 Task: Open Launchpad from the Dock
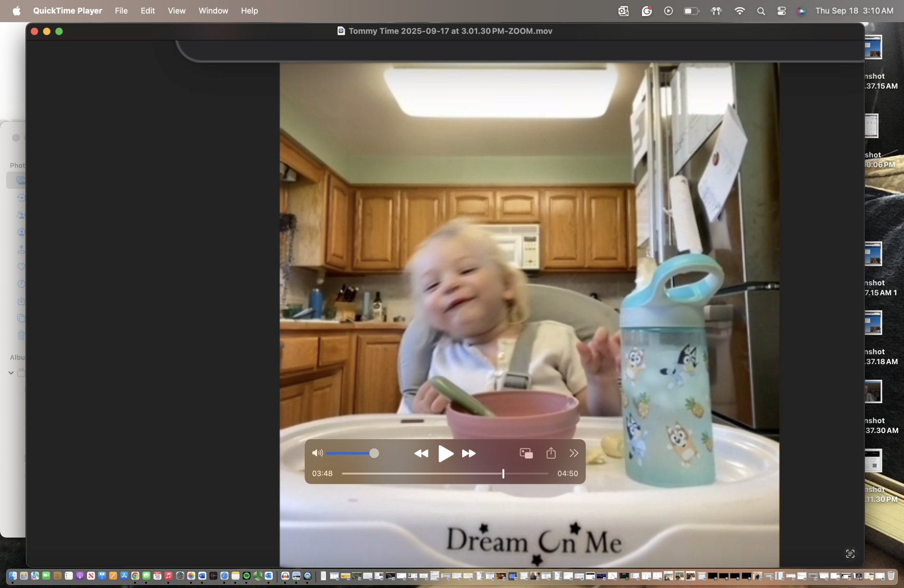(24, 576)
